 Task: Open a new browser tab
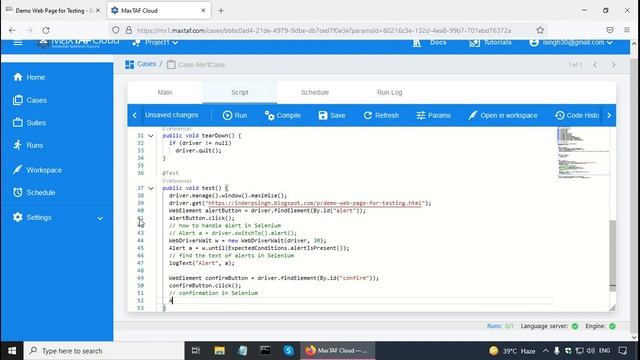221,11
